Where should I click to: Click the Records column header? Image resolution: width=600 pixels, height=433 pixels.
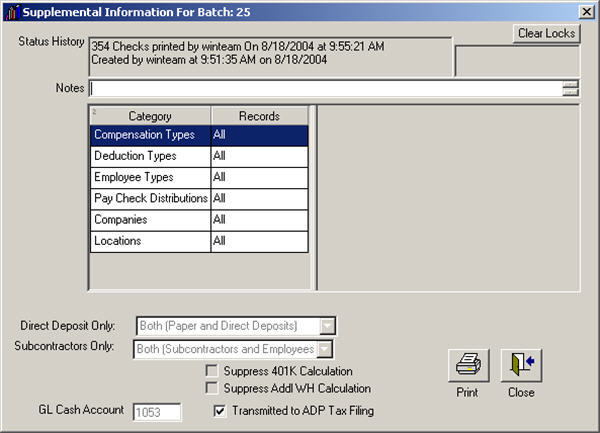(x=259, y=116)
